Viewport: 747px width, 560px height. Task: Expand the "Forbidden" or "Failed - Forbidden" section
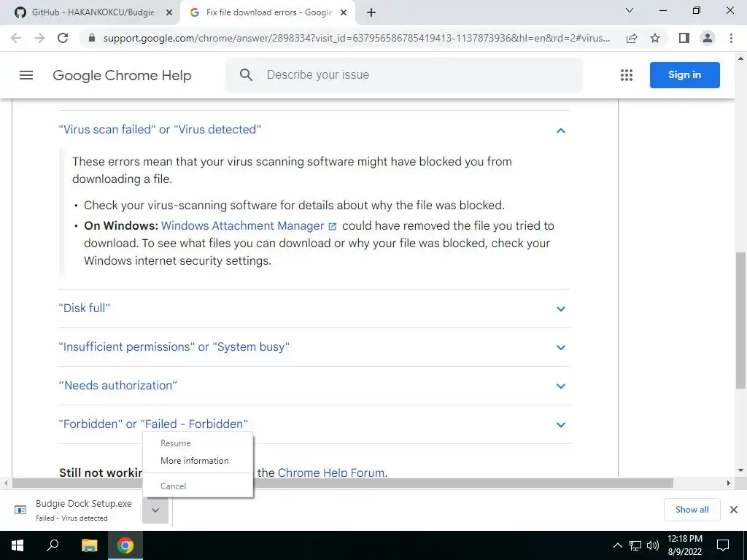click(314, 424)
